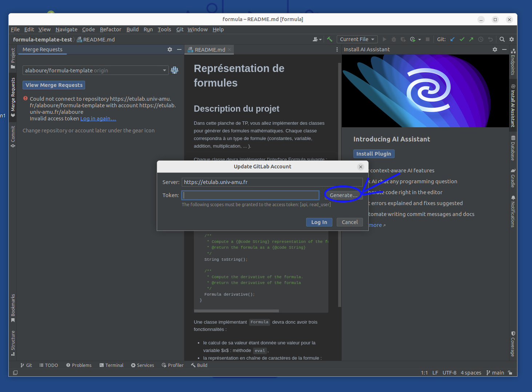Toggle the Project tool window
This screenshot has height=392, width=532.
(x=13, y=58)
